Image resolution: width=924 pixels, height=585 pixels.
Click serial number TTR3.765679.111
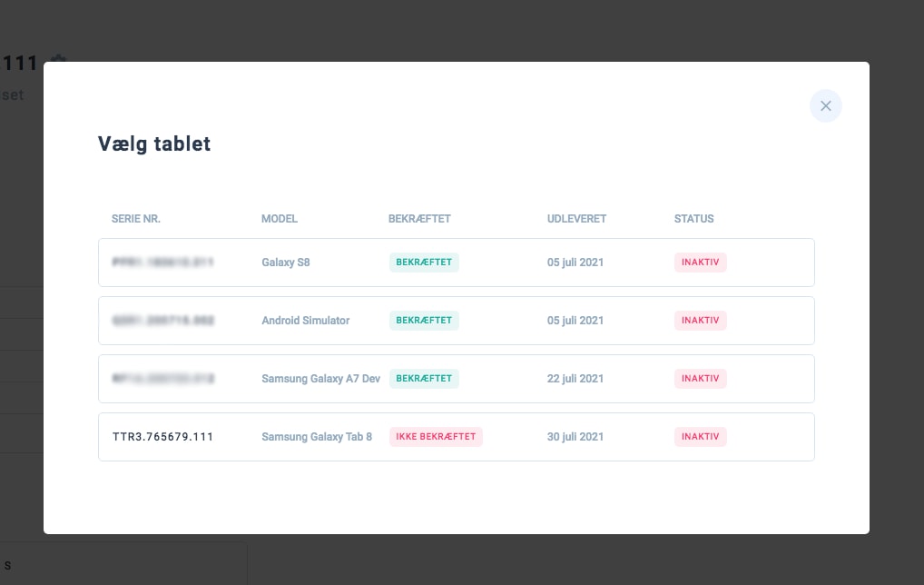tap(162, 437)
